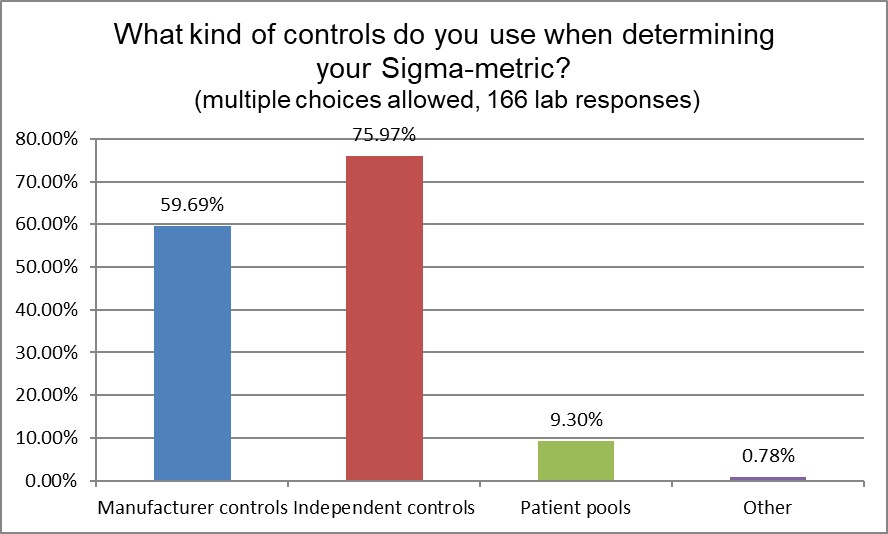Click the 59.69% data label

point(192,205)
